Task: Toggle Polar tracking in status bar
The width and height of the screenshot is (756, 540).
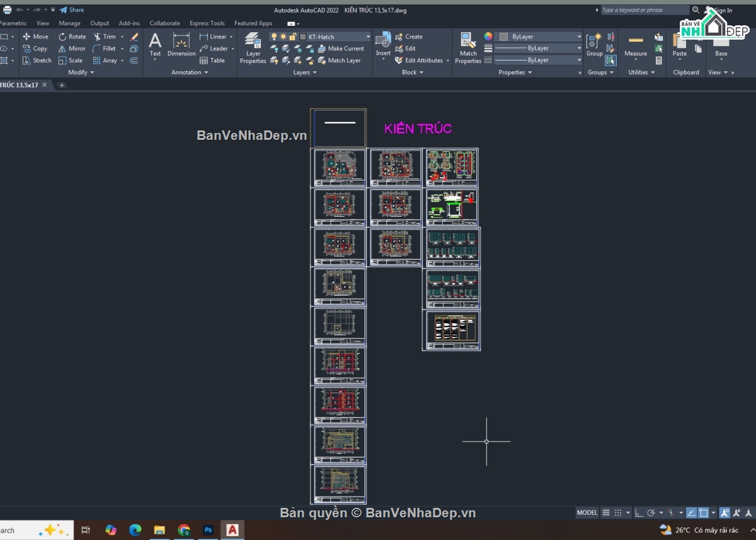Action: 652,513
